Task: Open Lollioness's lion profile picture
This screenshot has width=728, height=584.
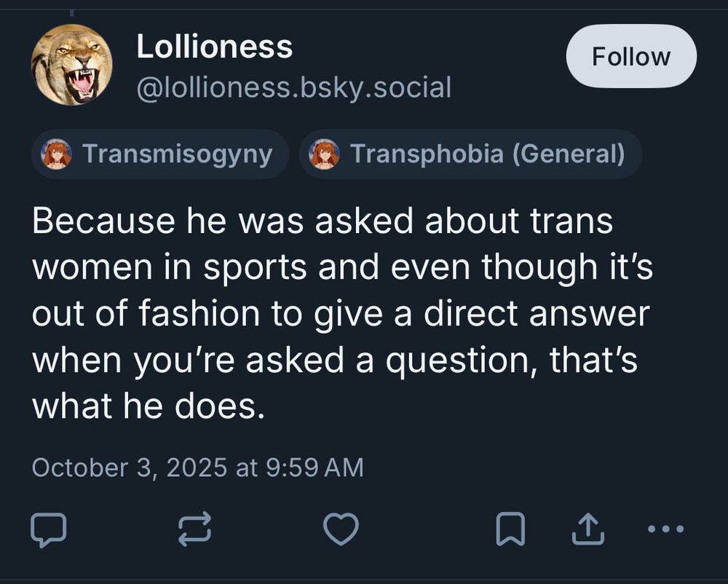Action: click(71, 65)
